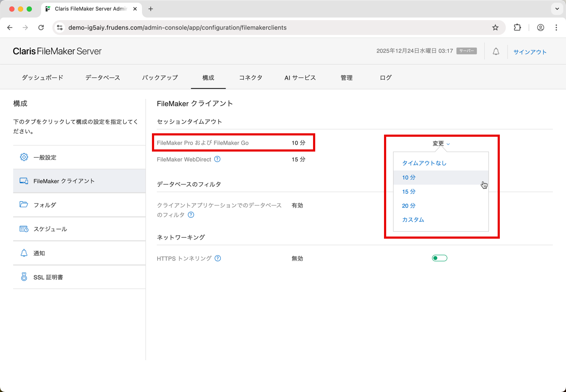Go back to the previous page
This screenshot has width=566, height=392.
pyautogui.click(x=10, y=27)
